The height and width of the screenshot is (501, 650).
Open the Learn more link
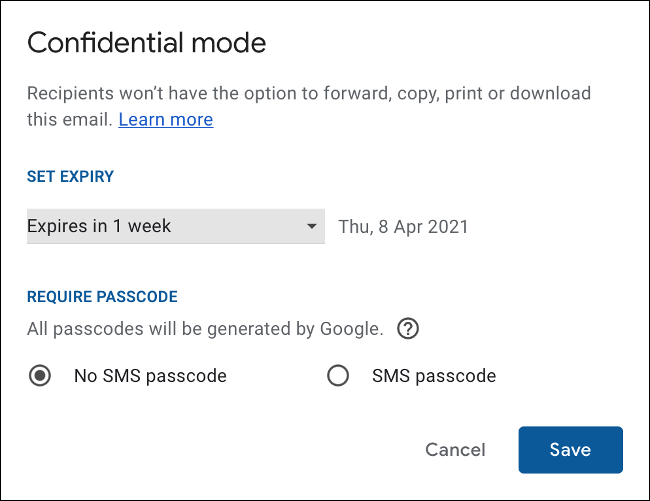tap(165, 120)
